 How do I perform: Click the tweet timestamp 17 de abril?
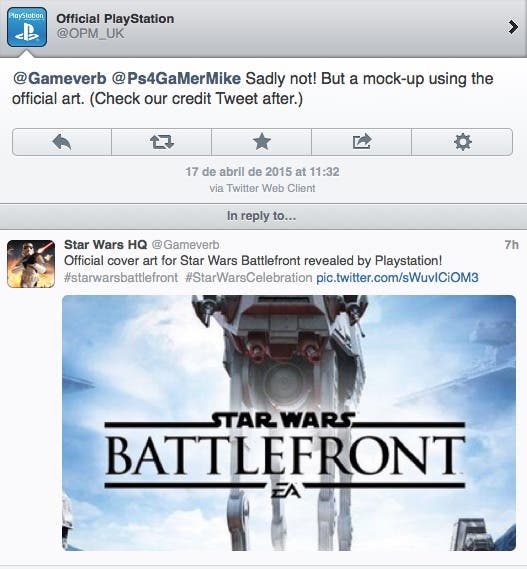[x=262, y=172]
